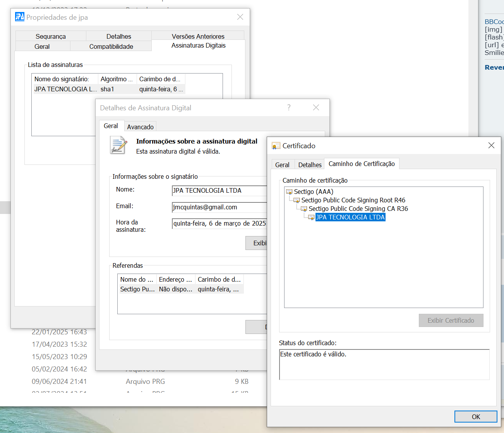Click OK in the Certificado window
504x433 pixels.
[476, 417]
